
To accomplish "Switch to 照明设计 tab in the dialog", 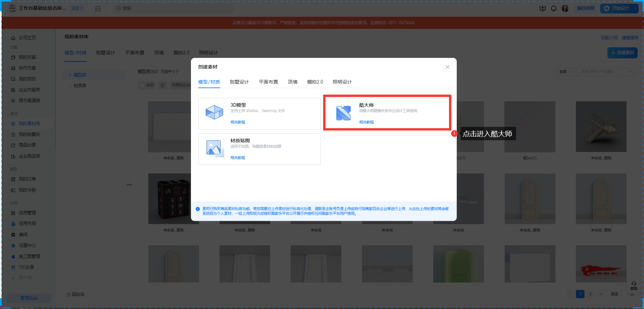I will 342,82.
